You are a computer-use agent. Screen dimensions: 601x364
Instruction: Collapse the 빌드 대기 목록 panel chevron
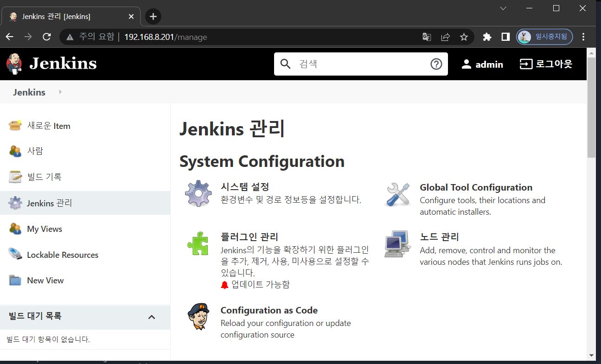click(151, 317)
